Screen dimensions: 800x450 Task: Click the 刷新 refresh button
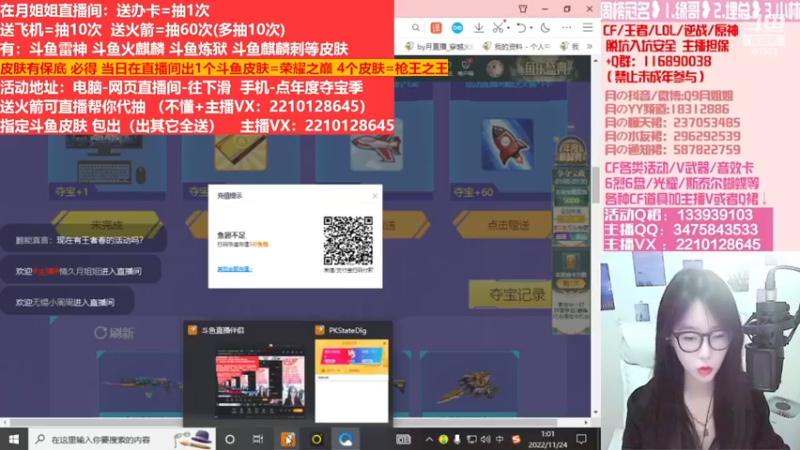point(115,333)
